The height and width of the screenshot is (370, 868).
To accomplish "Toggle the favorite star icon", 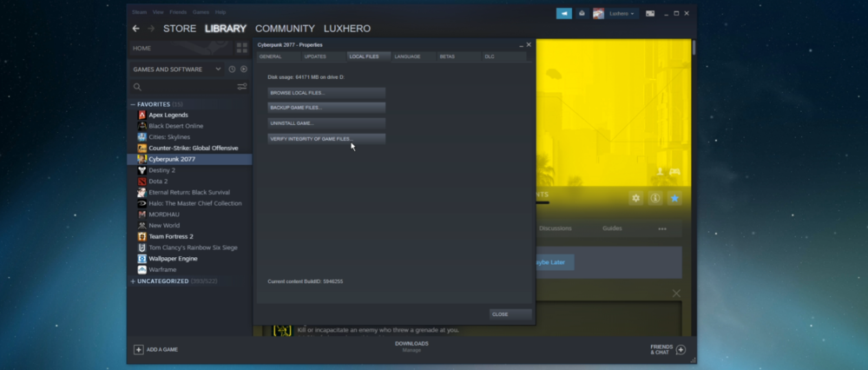I will click(x=674, y=198).
